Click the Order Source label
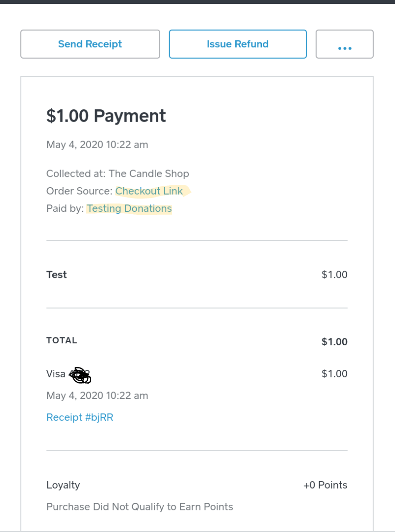Screen dimensions: 395x532 (x=79, y=191)
